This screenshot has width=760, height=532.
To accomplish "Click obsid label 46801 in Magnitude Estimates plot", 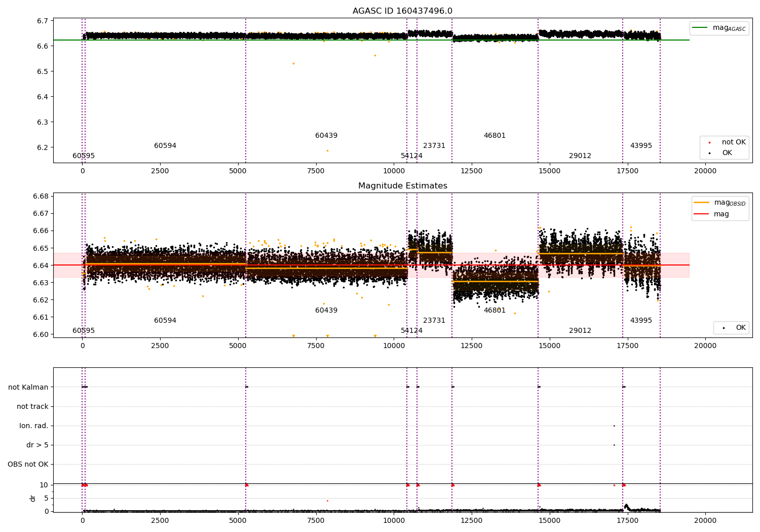I will tap(495, 311).
